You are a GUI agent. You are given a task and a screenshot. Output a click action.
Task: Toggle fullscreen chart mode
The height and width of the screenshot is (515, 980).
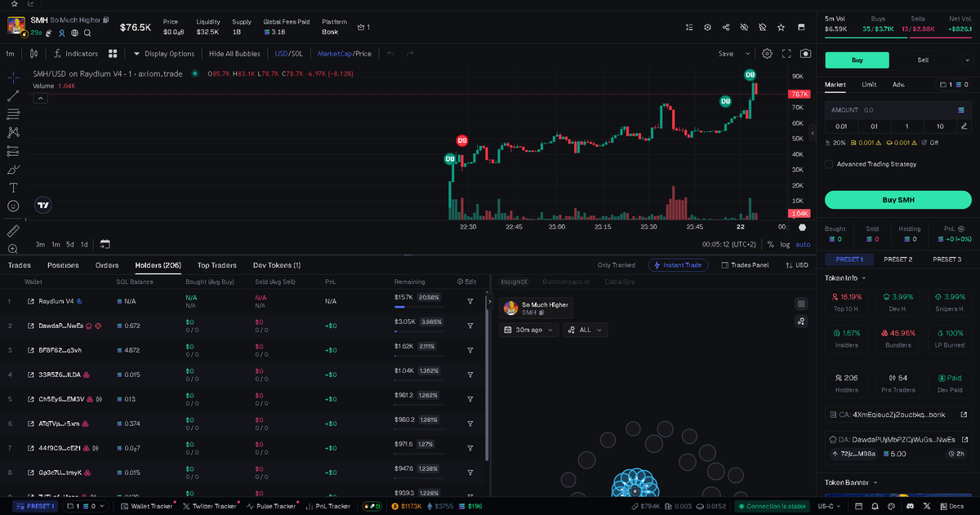tap(786, 54)
